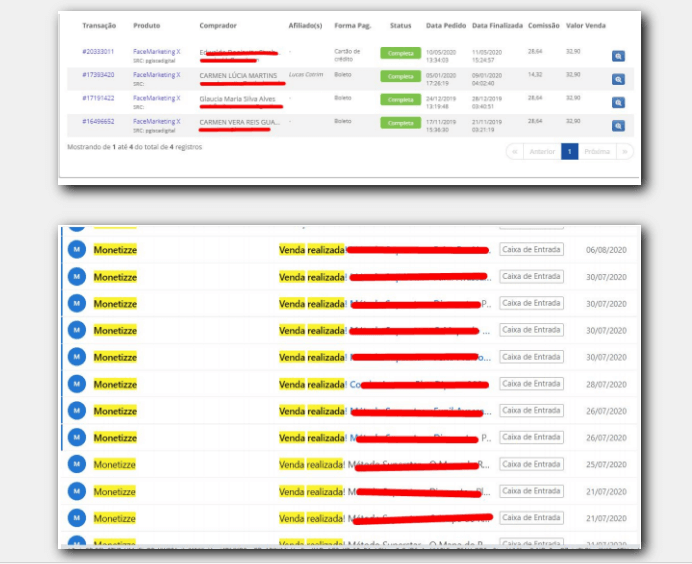Click magnifier icon for transaction #16496652
The width and height of the screenshot is (692, 564).
tap(618, 125)
